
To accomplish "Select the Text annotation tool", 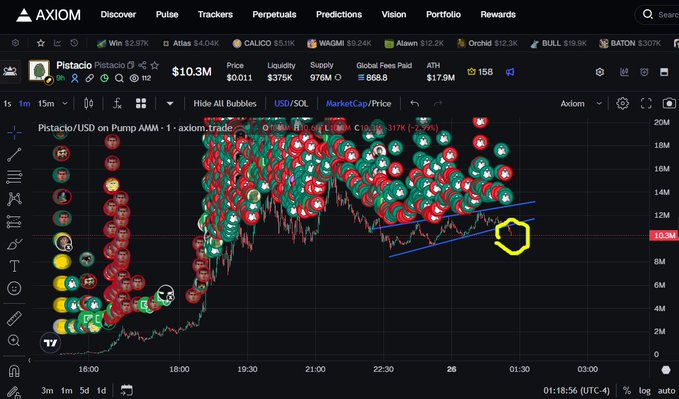I will (x=14, y=266).
